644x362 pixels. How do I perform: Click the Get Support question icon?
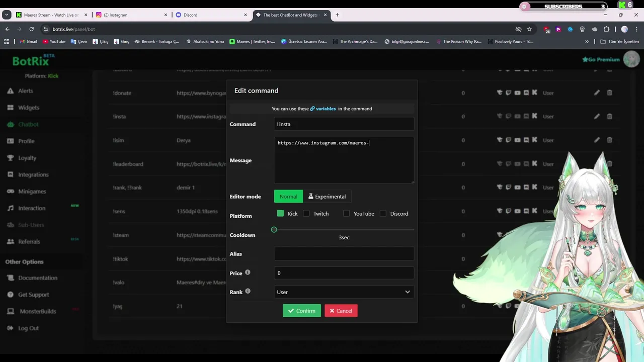[10, 295]
